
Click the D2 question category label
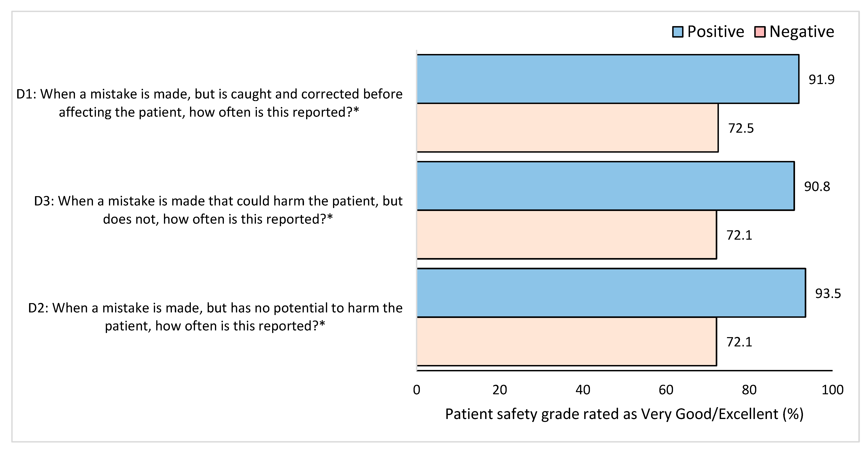[x=215, y=317]
